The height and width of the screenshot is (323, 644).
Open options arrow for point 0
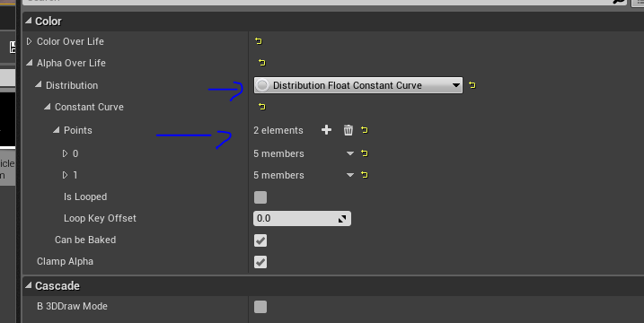click(350, 153)
